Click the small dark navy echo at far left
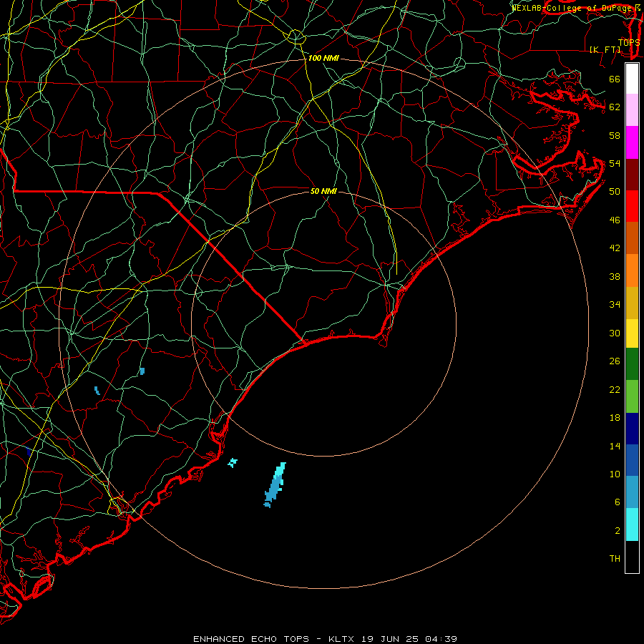Image resolution: width=644 pixels, height=644 pixels. tap(29, 452)
